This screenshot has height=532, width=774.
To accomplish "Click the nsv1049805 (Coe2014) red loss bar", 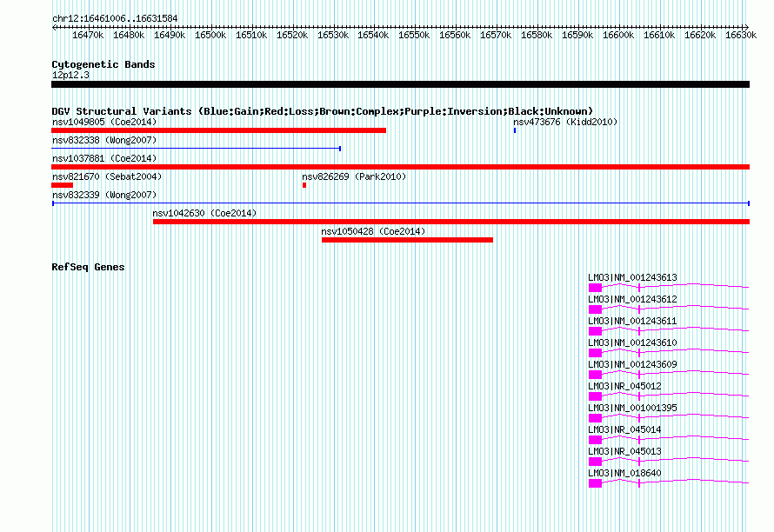I will pos(218,130).
